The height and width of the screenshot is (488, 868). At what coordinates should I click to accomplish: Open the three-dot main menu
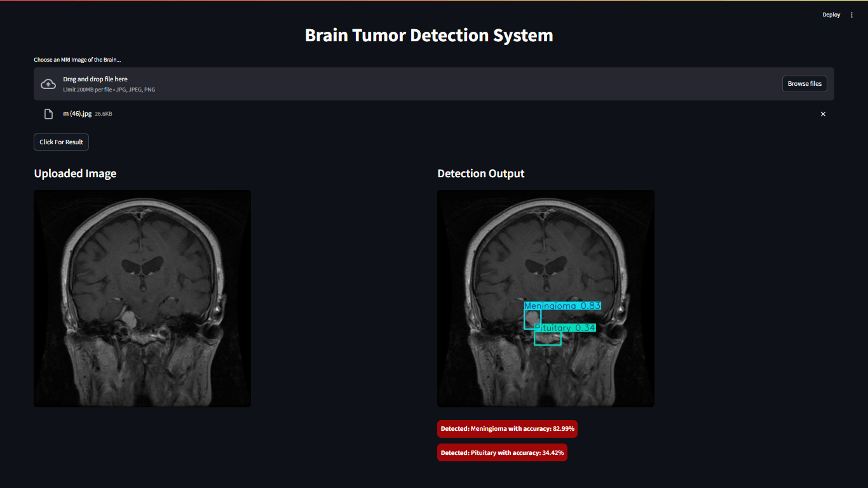[852, 15]
